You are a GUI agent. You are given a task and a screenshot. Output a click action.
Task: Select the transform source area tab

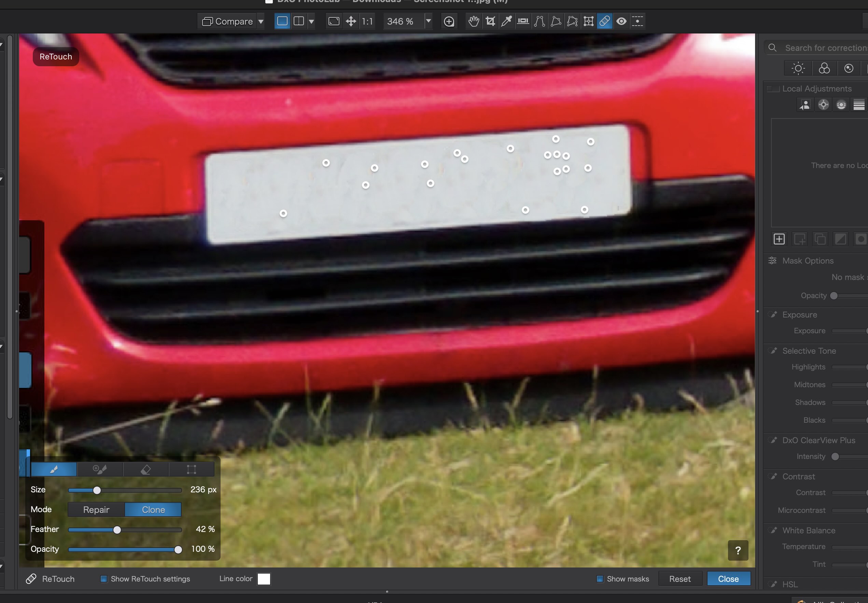coord(192,469)
